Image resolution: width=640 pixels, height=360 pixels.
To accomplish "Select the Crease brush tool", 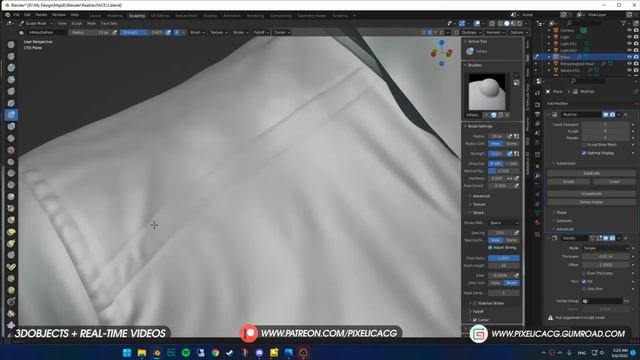I will coord(11,138).
